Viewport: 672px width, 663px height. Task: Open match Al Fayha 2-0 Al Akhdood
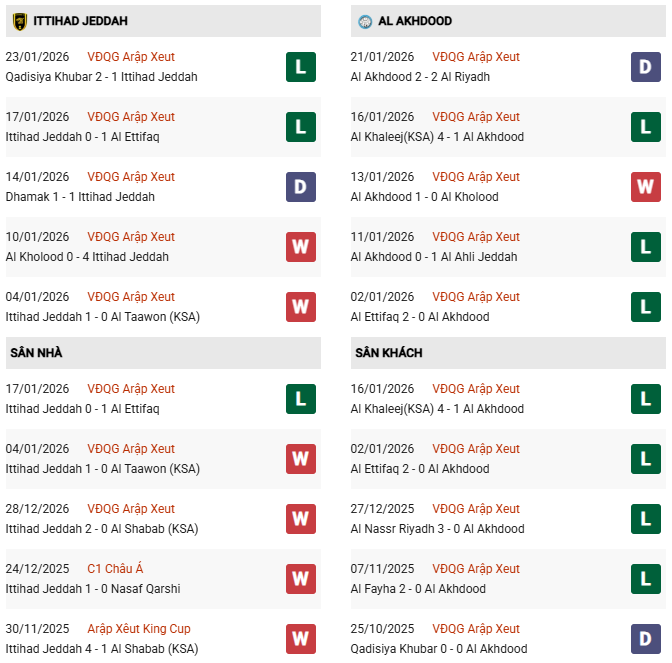(x=418, y=589)
